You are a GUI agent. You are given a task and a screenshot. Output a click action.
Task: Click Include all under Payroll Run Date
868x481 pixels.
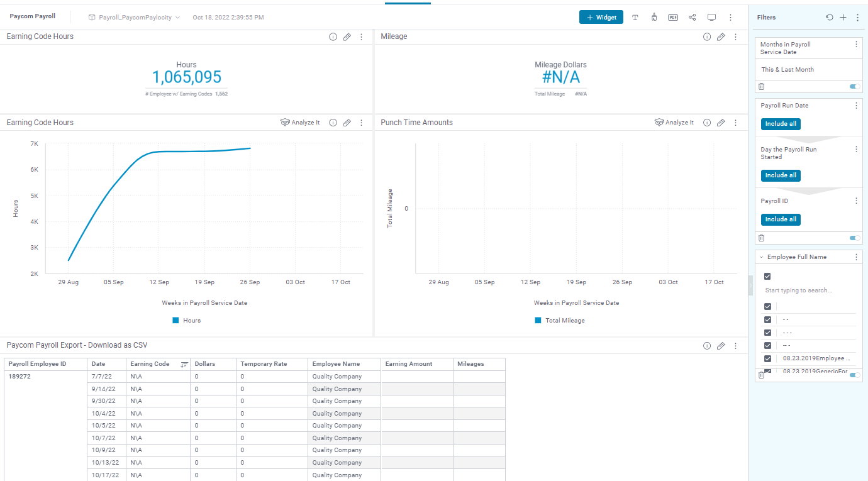click(781, 124)
